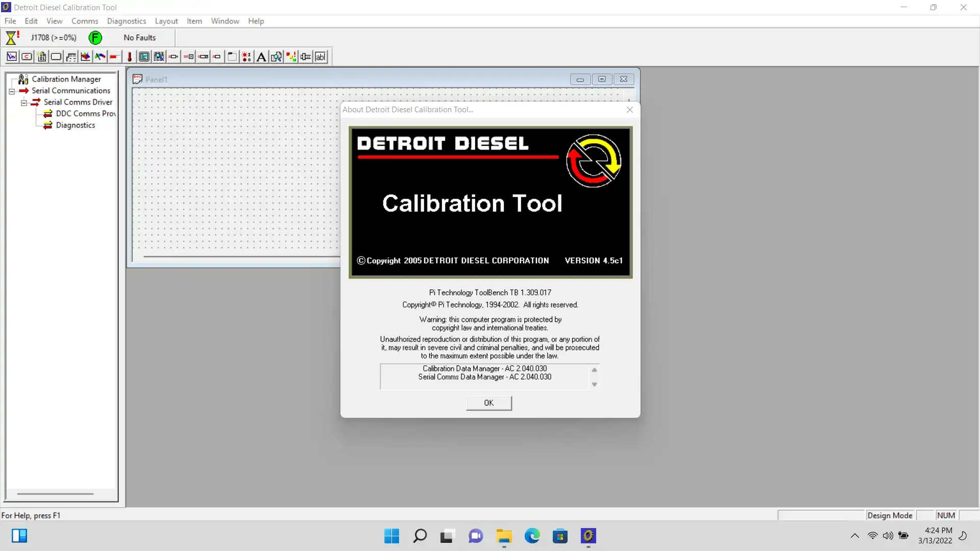Select the colored squares alarm tool
This screenshot has height=551, width=980.
[291, 57]
